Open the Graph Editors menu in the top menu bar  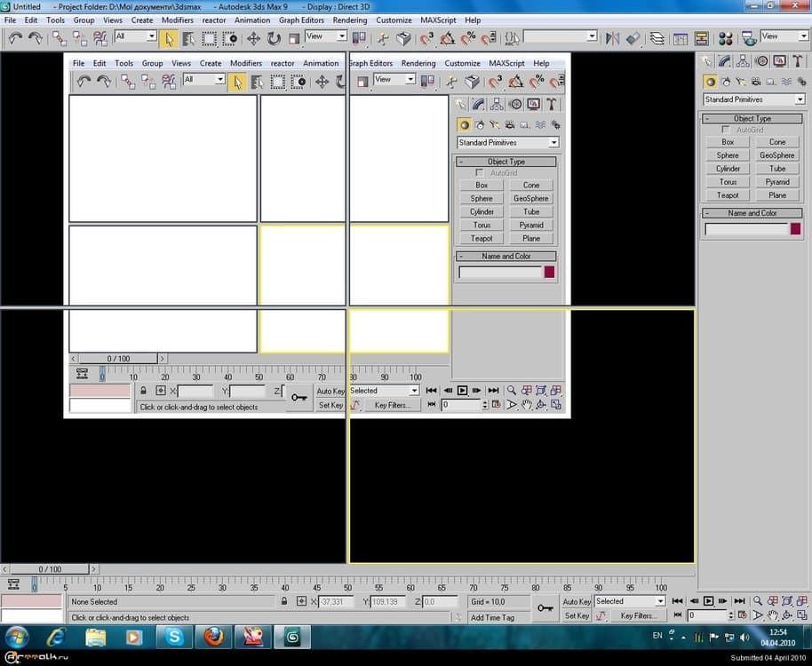pyautogui.click(x=301, y=20)
